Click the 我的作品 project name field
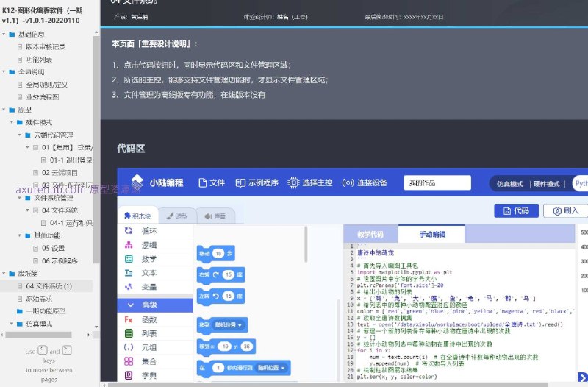 pos(437,182)
